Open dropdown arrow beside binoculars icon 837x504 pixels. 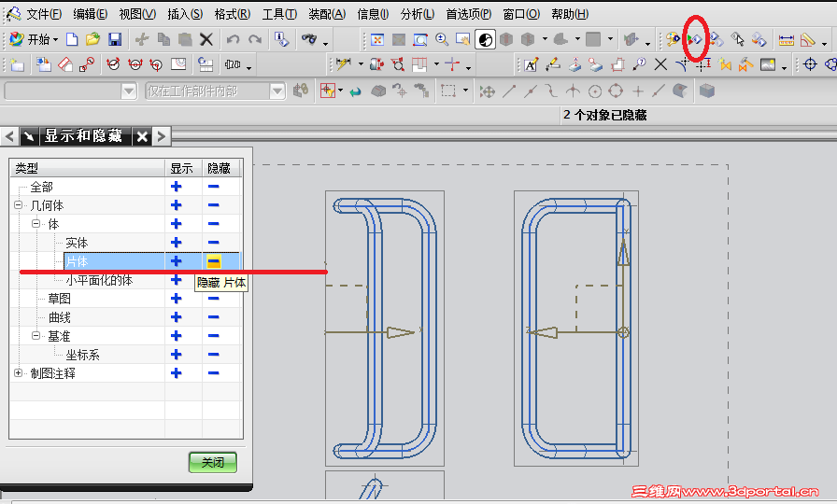pyautogui.click(x=325, y=43)
